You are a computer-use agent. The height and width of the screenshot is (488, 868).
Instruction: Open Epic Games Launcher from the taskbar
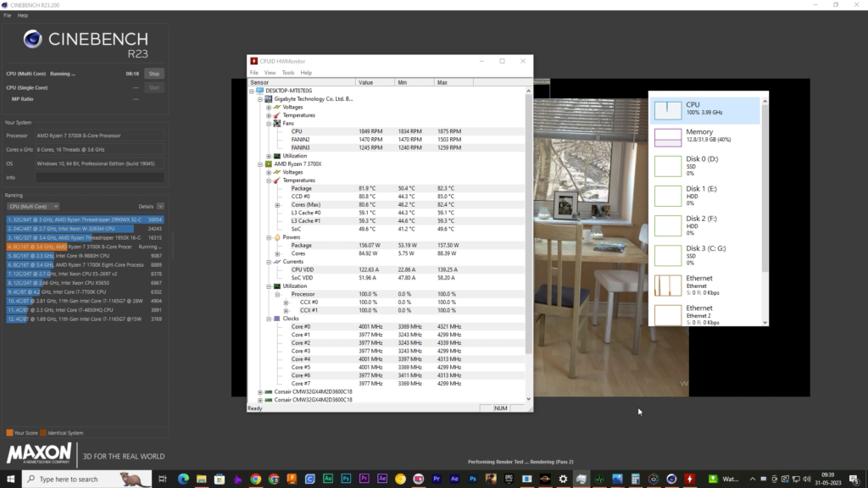pos(509,479)
